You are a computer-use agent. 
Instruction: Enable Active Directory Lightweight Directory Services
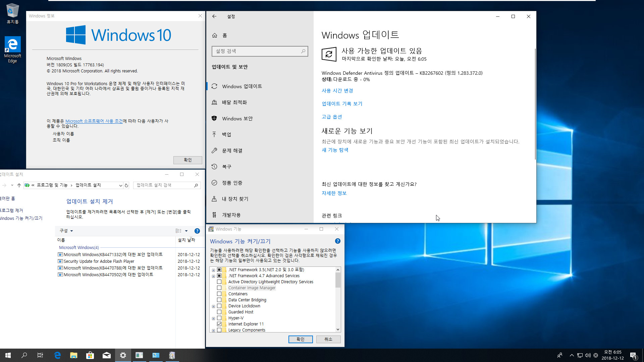point(219,282)
